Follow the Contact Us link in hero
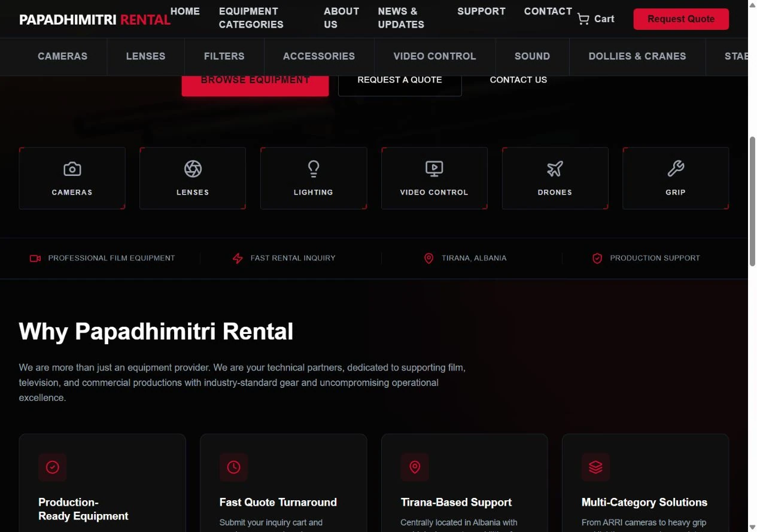This screenshot has height=532, width=757. coord(518,80)
